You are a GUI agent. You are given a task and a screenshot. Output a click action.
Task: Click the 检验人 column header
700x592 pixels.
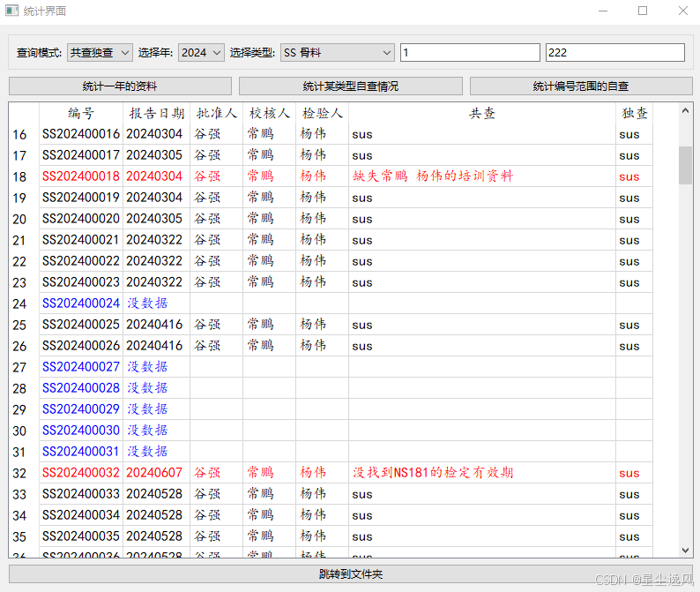pos(322,113)
